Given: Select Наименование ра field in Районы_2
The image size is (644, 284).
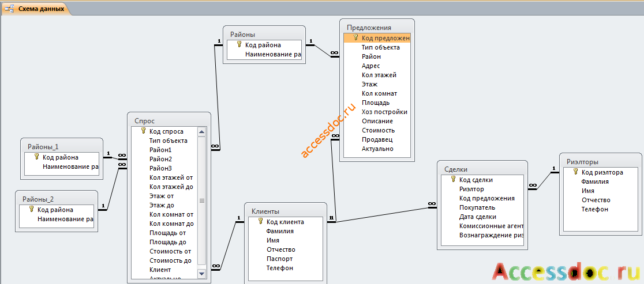Looking at the screenshot, I should click(65, 219).
